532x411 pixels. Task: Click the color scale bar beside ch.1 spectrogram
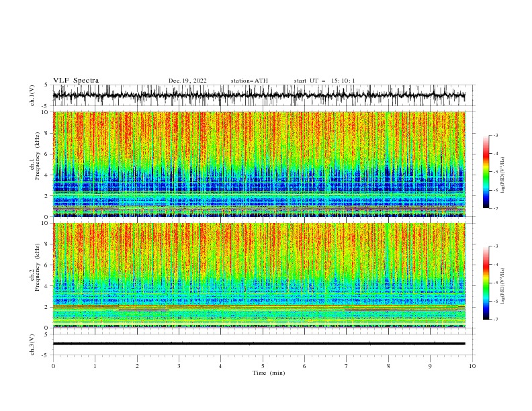[486, 172]
